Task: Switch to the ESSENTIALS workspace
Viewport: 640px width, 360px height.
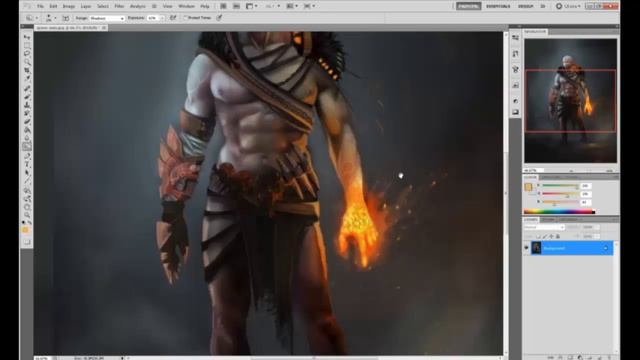Action: (x=498, y=6)
